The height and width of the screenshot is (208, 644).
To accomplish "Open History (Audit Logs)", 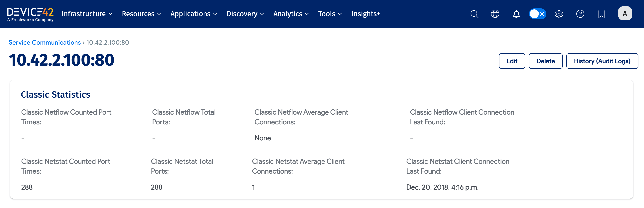I will tap(602, 61).
